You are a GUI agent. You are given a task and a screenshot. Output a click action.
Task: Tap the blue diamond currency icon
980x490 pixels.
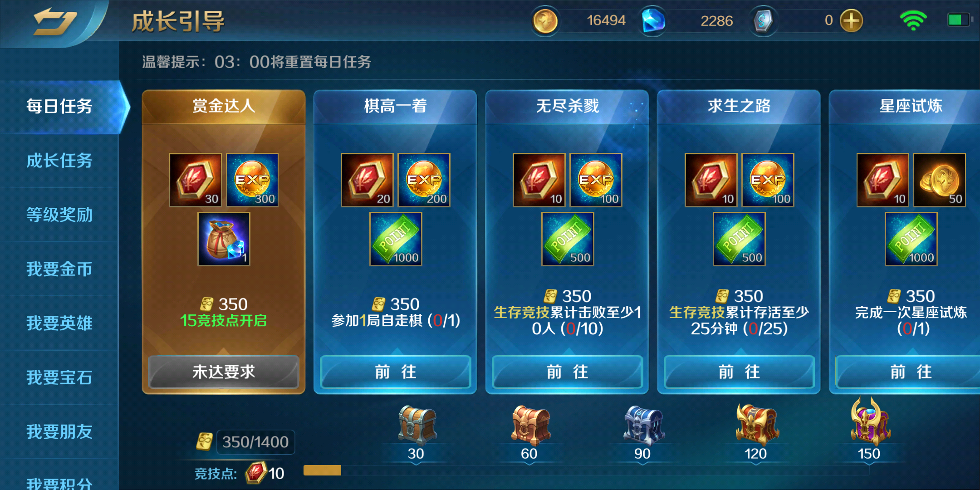coord(653,21)
